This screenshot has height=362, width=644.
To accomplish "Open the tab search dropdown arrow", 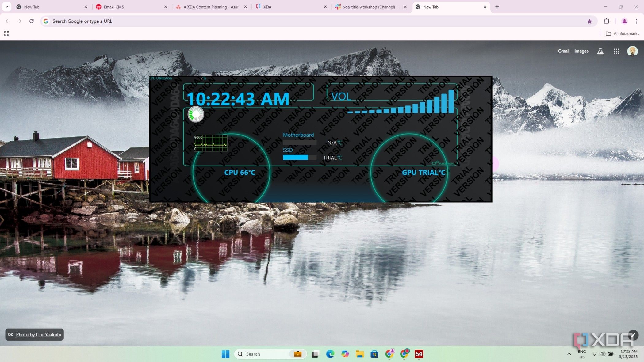I will click(6, 6).
